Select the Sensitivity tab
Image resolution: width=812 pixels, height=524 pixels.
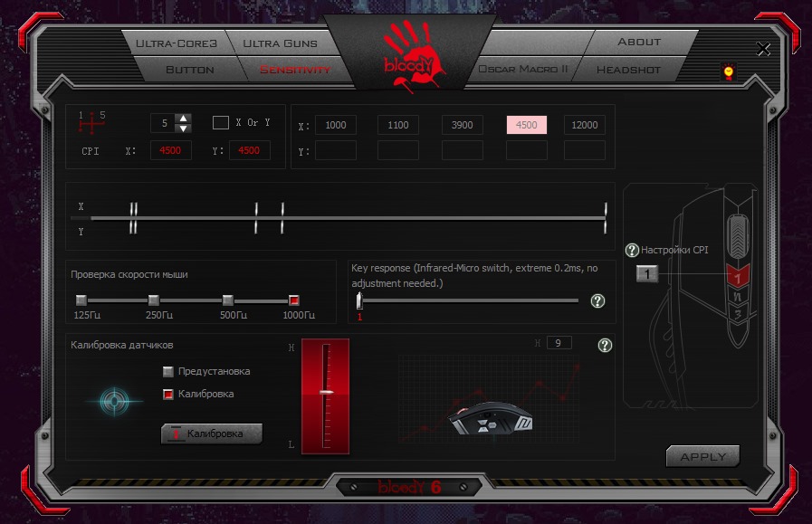point(295,70)
